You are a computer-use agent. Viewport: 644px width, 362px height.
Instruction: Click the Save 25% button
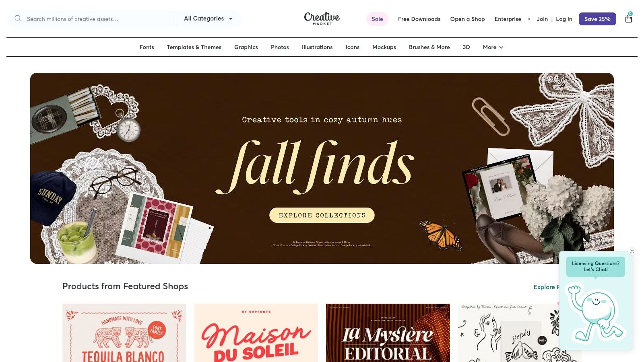coord(597,19)
